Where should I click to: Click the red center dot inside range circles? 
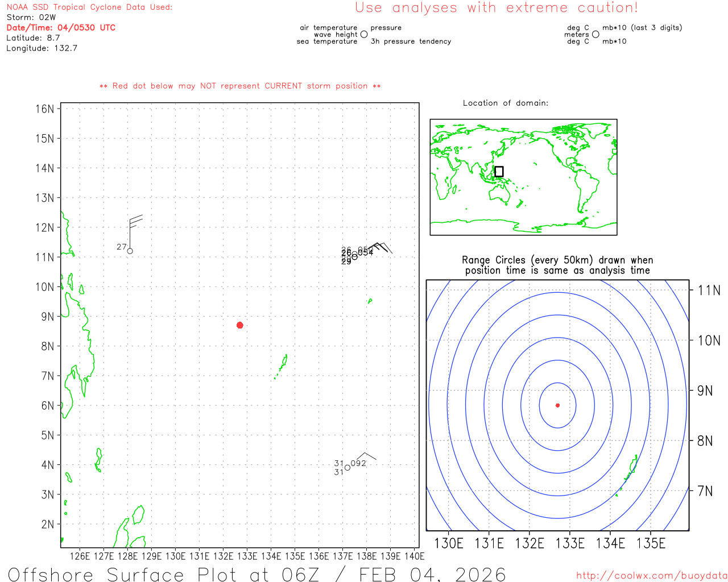tap(558, 405)
